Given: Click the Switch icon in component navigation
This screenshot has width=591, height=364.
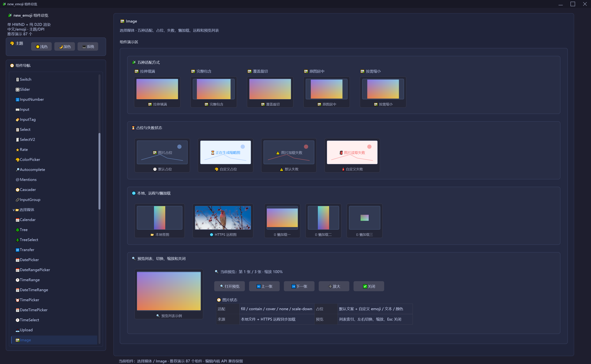Looking at the screenshot, I should pos(17,79).
